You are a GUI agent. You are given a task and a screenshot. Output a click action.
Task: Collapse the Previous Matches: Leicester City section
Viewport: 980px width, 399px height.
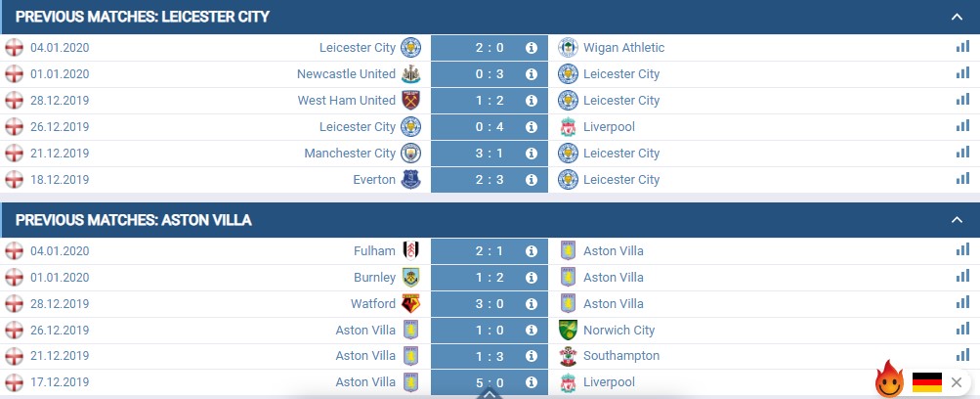(x=957, y=17)
